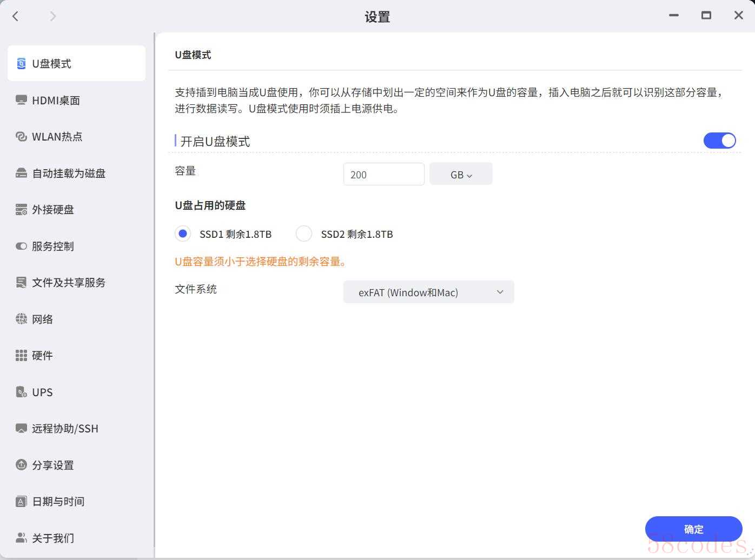Click the 自动挂载为磁盘 disk icon
The image size is (755, 560).
[x=21, y=174]
